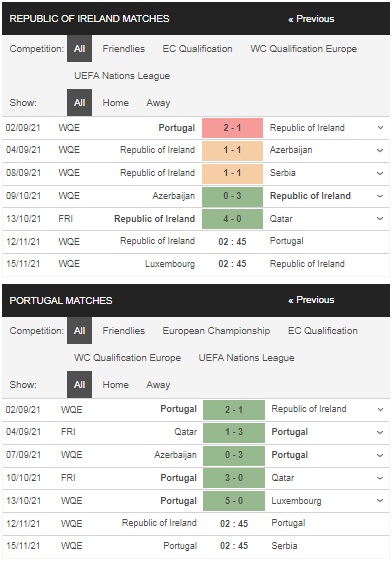Screen dimensions: 392x561
Task: Expand Portugal 2-1 Republic of Ireland row in Ireland matches
Action: [x=381, y=128]
